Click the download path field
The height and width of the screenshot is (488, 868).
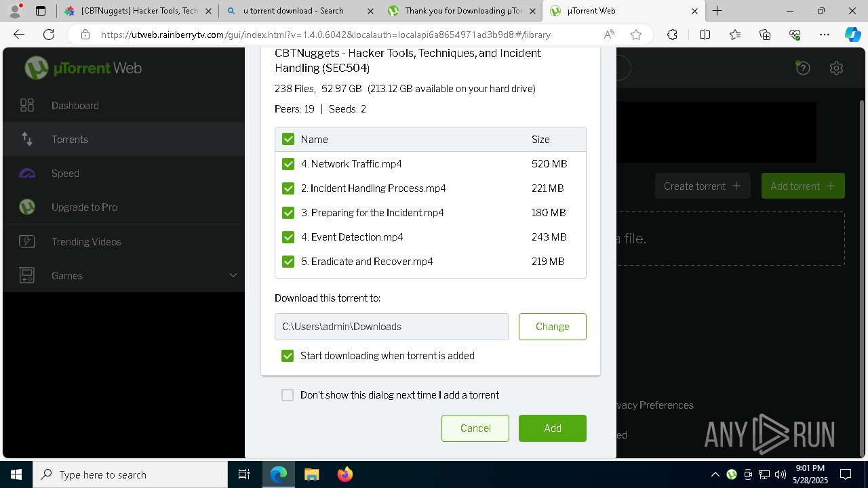pyautogui.click(x=392, y=327)
